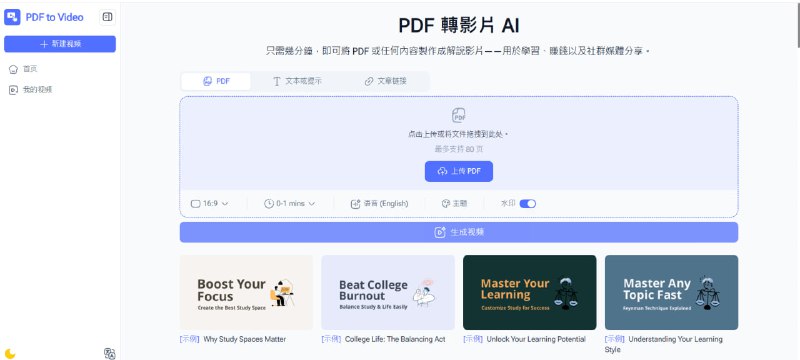The height and width of the screenshot is (360, 800).
Task: Click the Generate Video button
Action: [x=459, y=233]
